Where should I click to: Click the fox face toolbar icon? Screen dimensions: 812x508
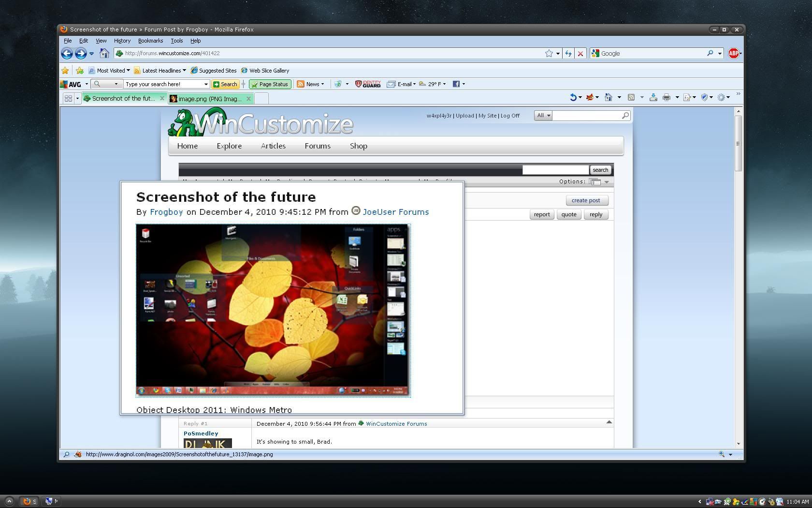(x=590, y=98)
